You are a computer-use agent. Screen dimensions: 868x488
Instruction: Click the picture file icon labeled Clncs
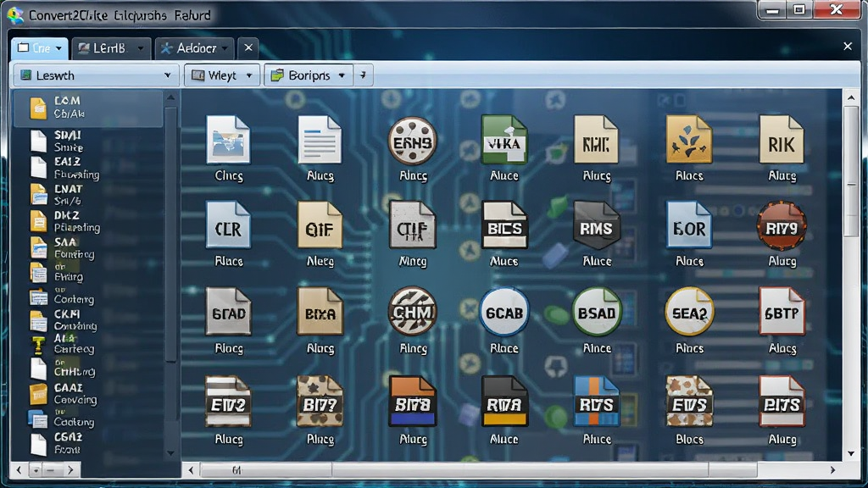(x=228, y=140)
